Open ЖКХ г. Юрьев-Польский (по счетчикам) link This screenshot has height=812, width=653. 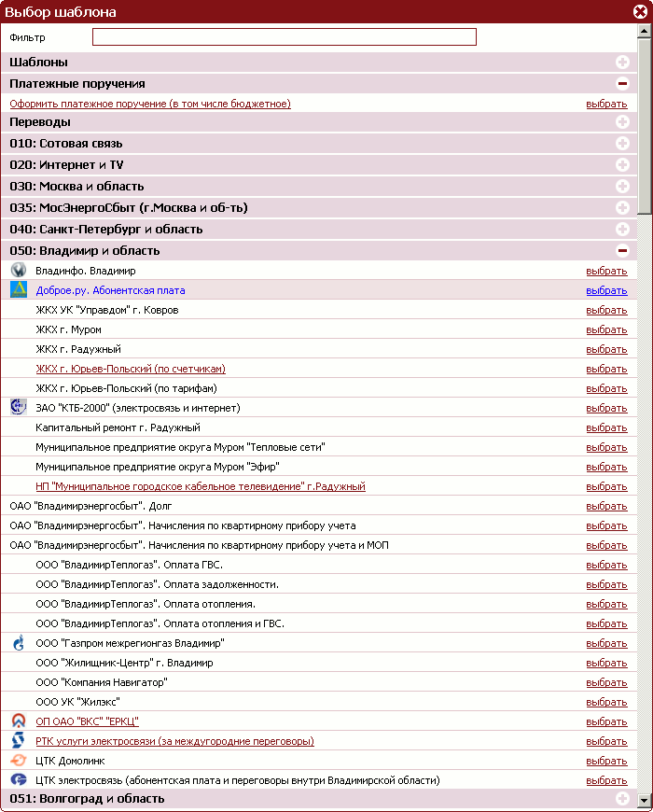(x=131, y=369)
